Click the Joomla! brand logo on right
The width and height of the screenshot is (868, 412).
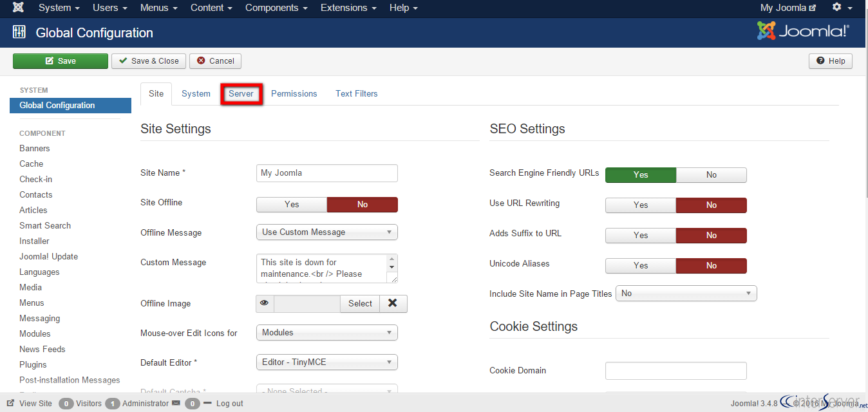click(803, 31)
